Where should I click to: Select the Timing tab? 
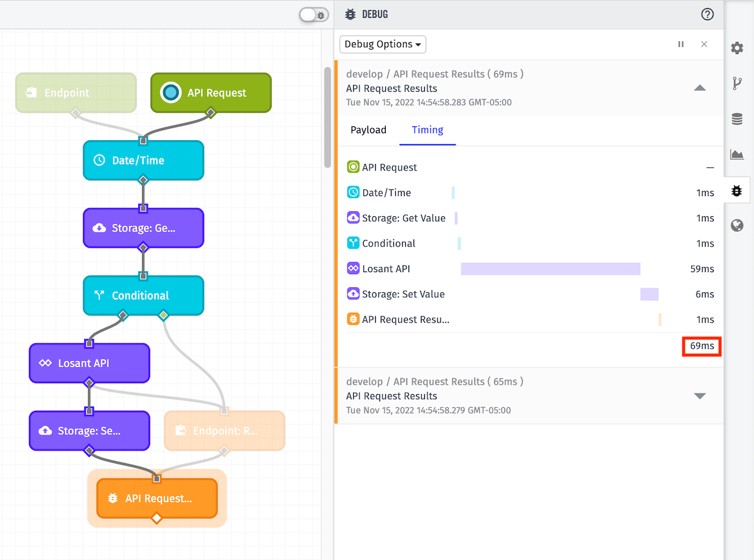coord(427,130)
